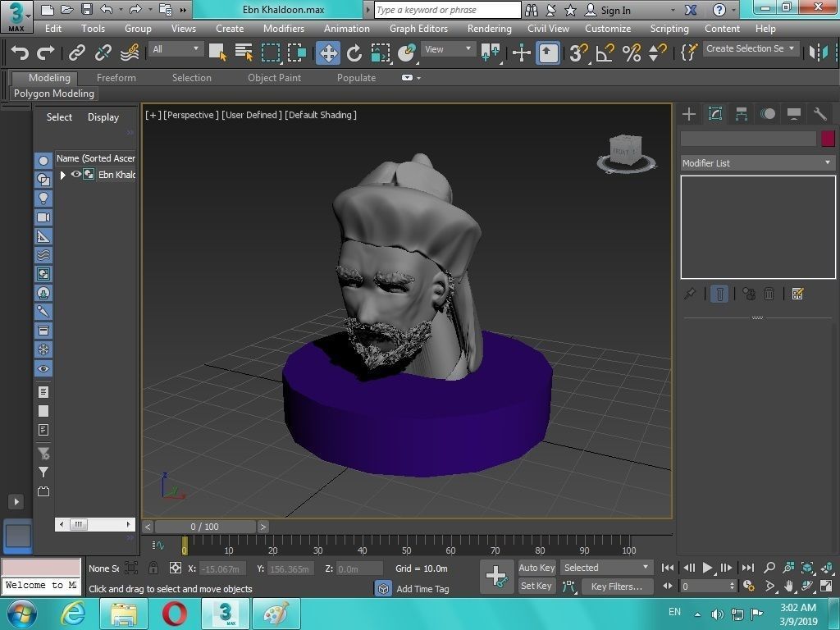Screen dimensions: 840x630
Task: Go to Start of animation
Action: 668,568
